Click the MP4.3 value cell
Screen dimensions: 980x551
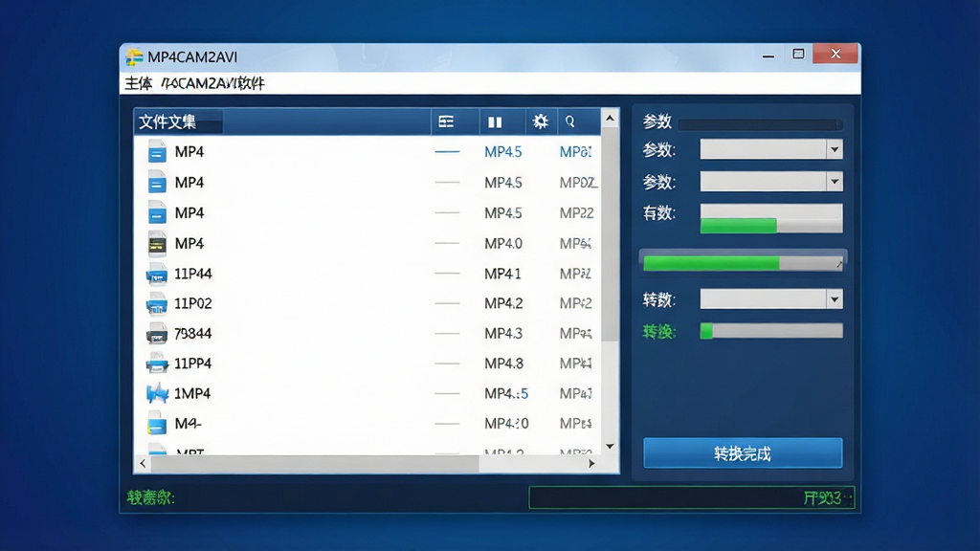[x=503, y=334]
